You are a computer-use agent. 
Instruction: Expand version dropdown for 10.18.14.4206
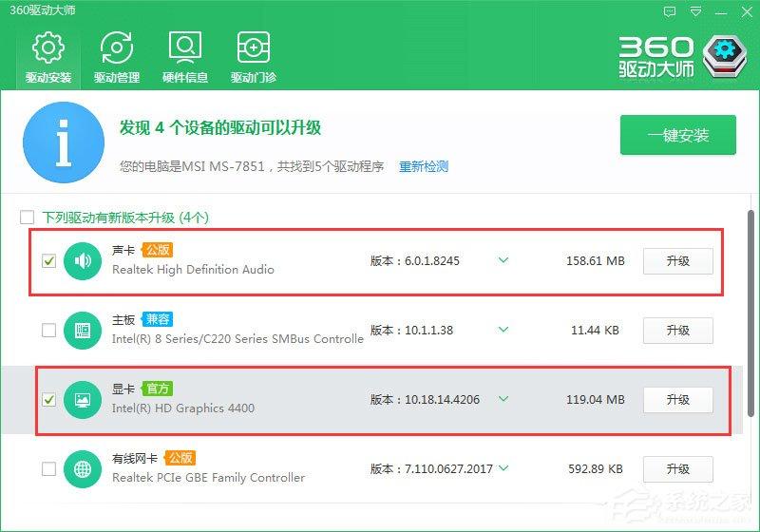point(503,399)
